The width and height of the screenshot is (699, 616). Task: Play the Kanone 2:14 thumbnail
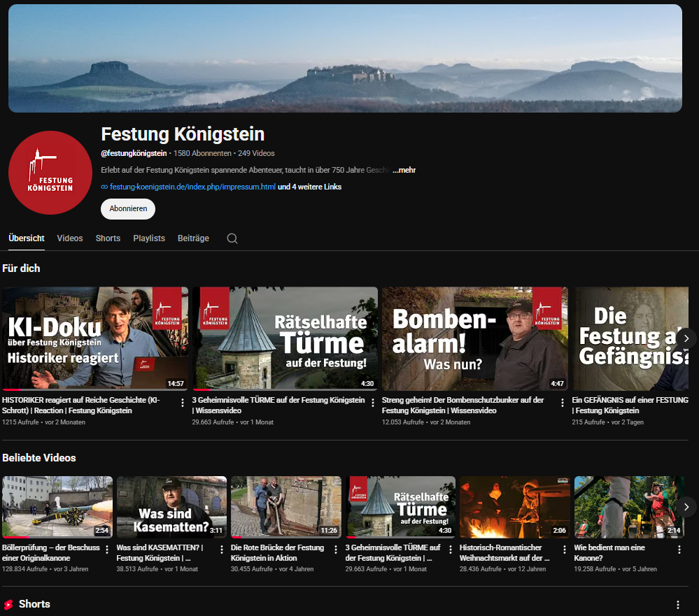click(629, 507)
